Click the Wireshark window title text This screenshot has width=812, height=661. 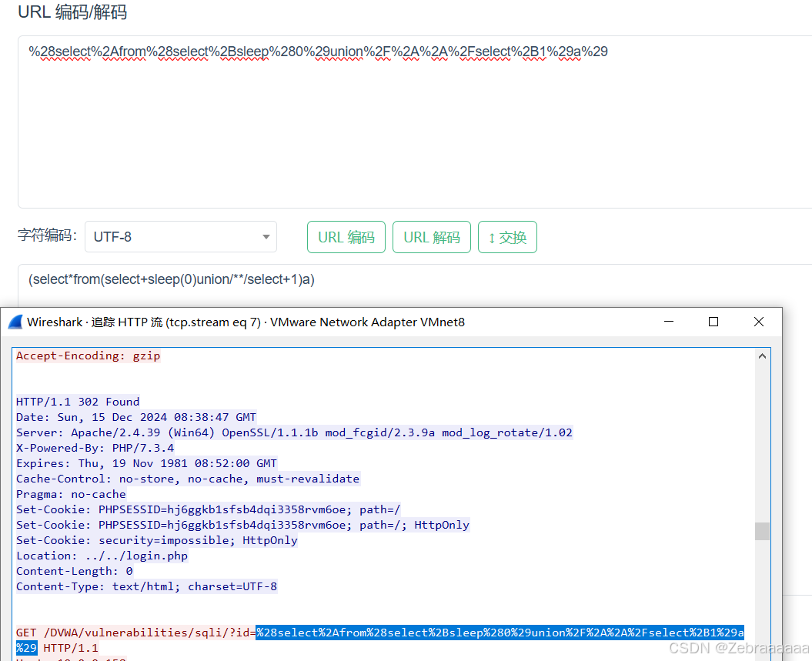(246, 322)
